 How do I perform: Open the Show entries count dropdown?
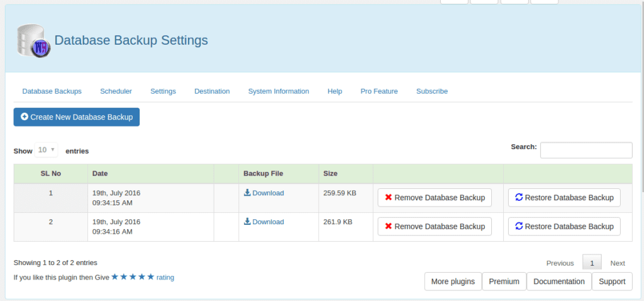(46, 150)
